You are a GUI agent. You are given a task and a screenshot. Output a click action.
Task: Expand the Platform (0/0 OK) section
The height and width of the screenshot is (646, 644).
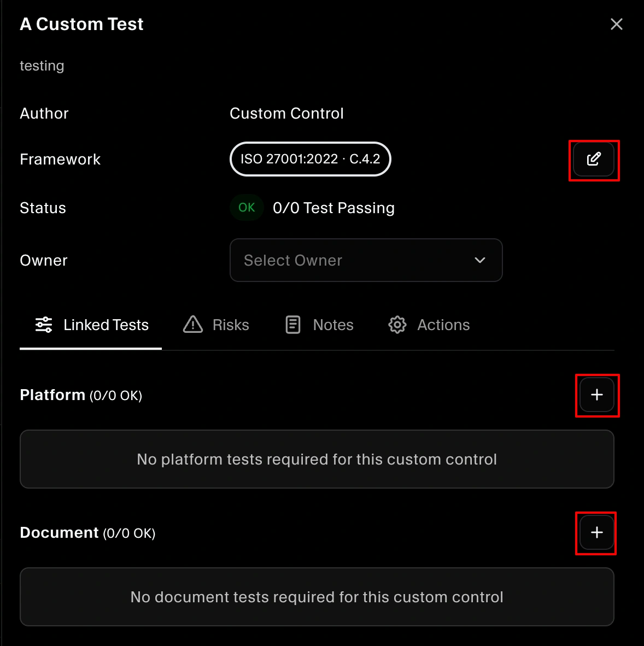(x=80, y=395)
